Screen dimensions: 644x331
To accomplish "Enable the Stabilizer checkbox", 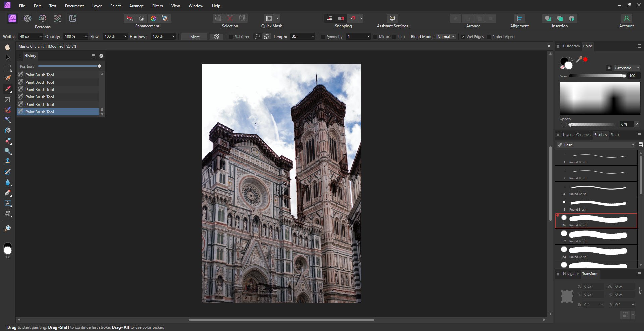I will pyautogui.click(x=231, y=37).
